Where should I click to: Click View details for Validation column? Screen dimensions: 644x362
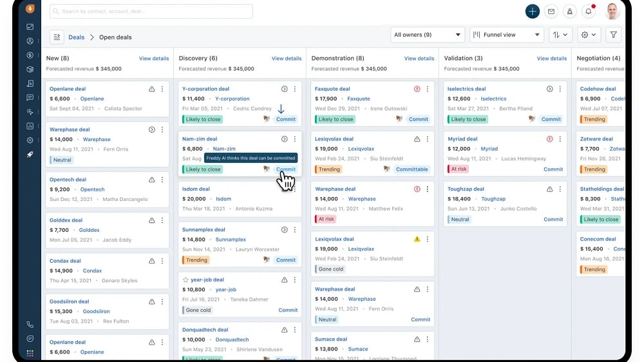coord(552,59)
